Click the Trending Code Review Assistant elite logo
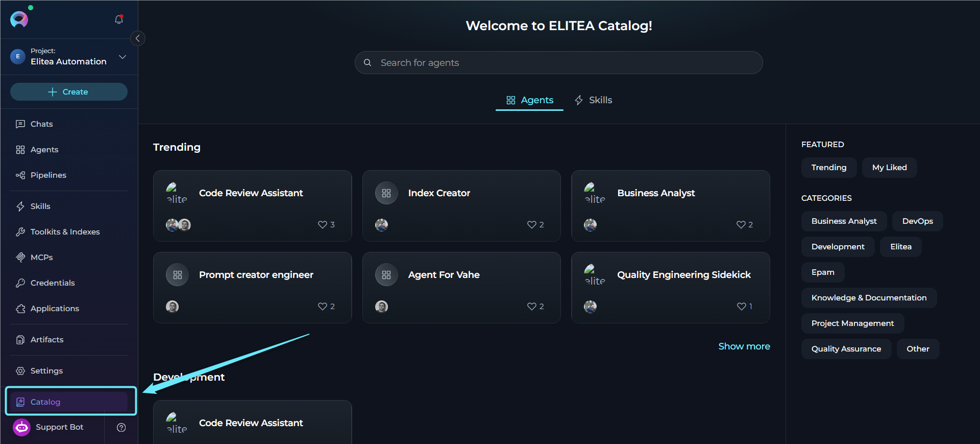This screenshot has width=980, height=444. click(177, 193)
